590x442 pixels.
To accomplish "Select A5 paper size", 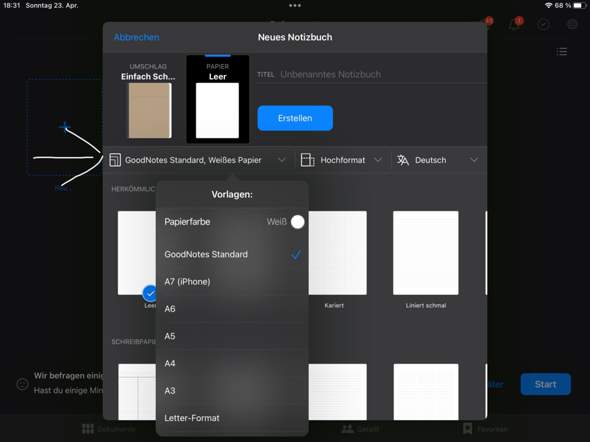I will pos(232,336).
